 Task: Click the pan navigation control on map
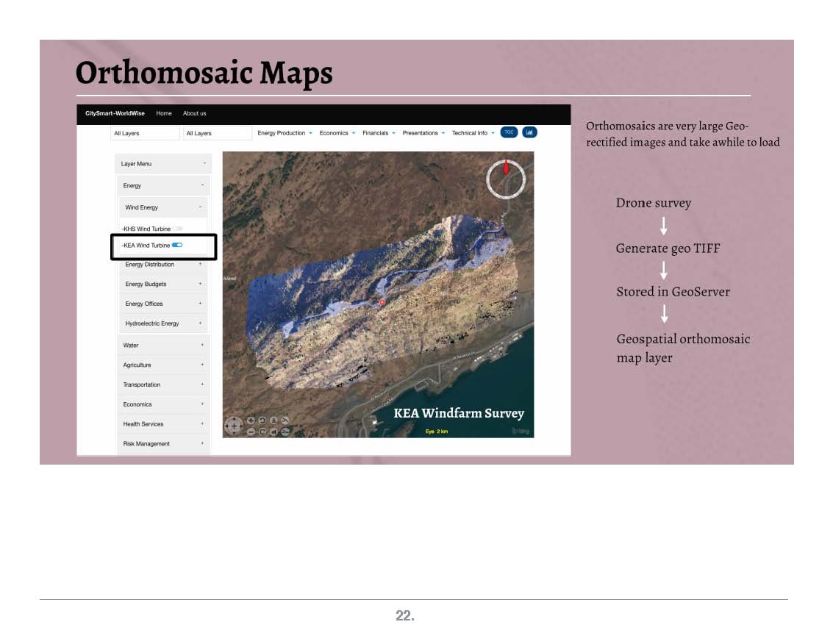233,426
